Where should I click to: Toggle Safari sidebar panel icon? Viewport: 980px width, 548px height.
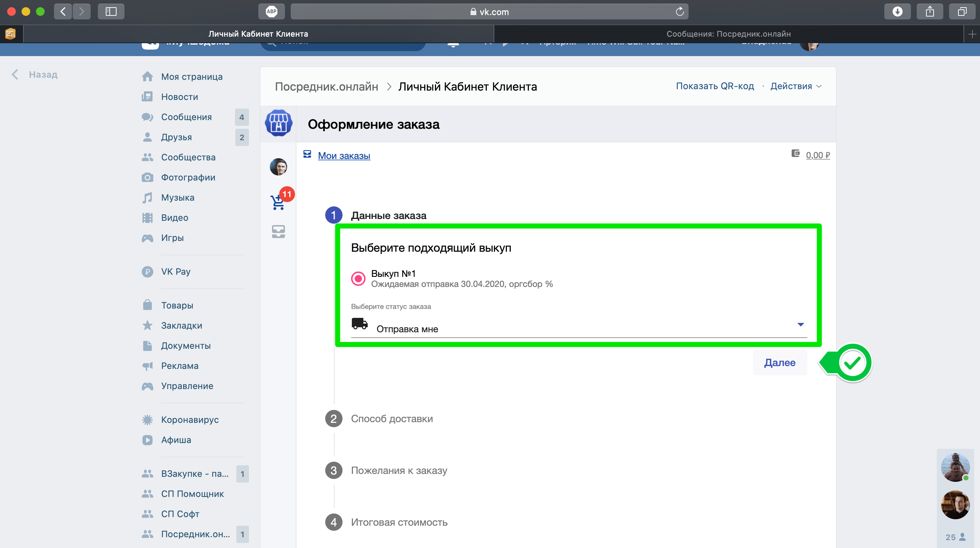[x=111, y=12]
